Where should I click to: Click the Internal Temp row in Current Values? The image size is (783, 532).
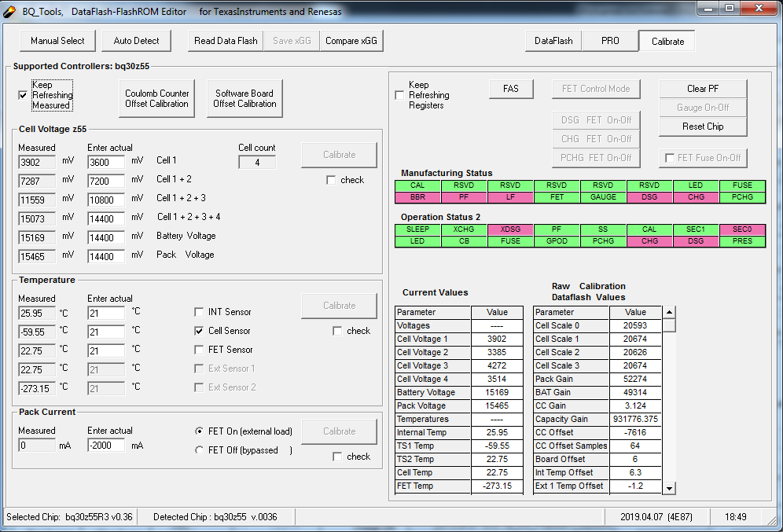tap(459, 433)
